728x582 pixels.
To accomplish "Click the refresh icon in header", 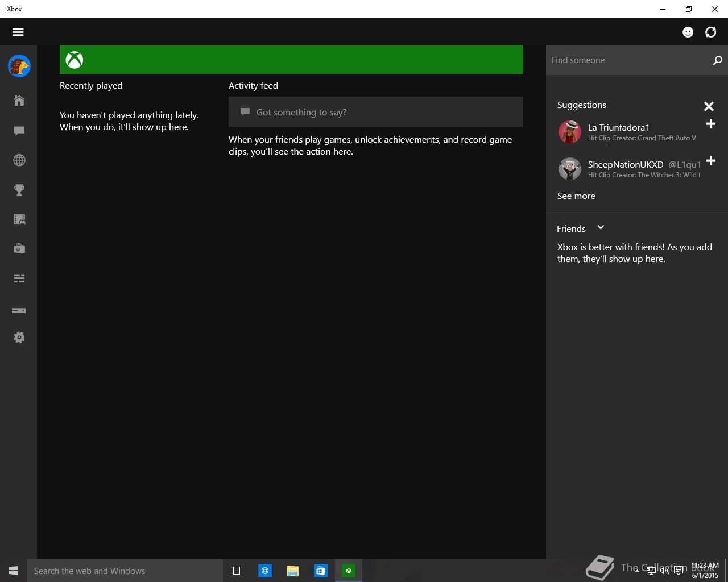I will coord(711,32).
